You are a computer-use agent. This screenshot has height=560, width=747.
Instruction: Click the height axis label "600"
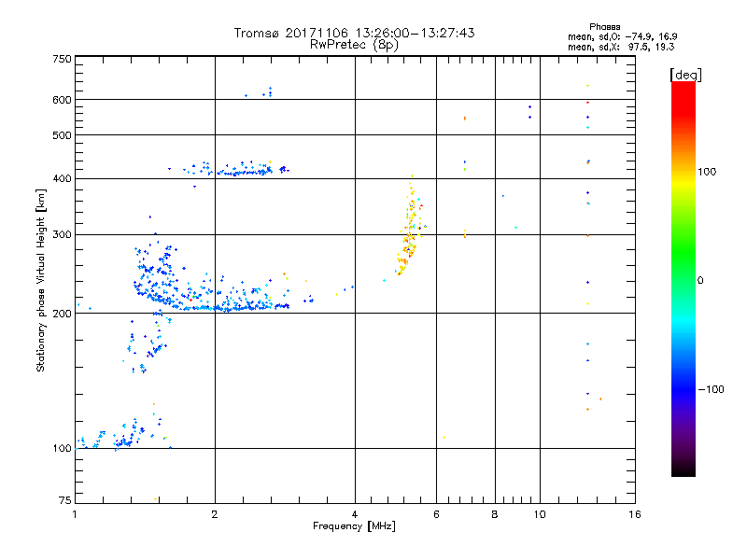pos(62,100)
